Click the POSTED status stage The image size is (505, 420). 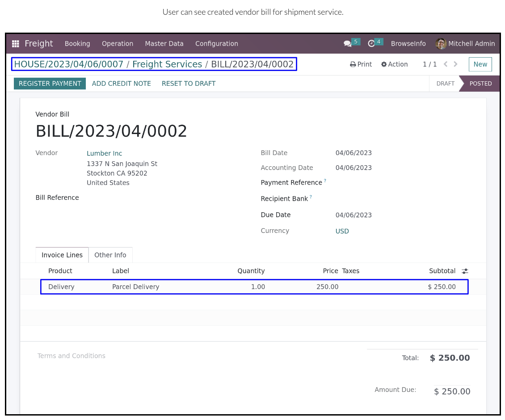(x=480, y=84)
